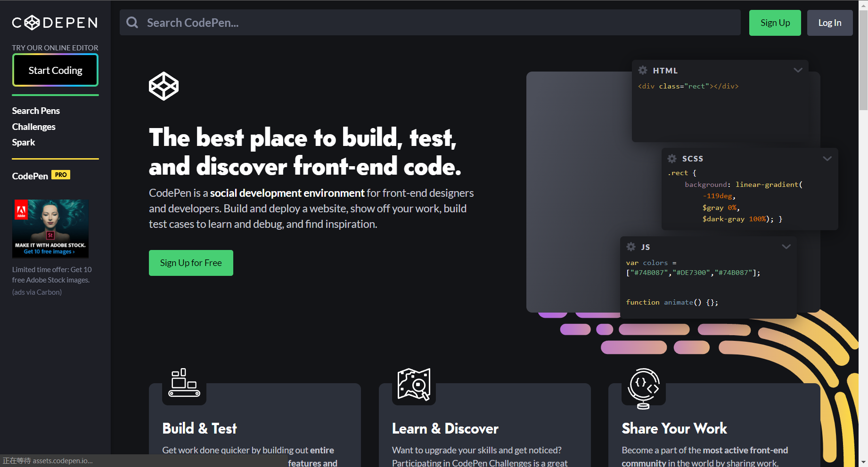
Task: Open JS panel settings gear
Action: click(x=631, y=247)
